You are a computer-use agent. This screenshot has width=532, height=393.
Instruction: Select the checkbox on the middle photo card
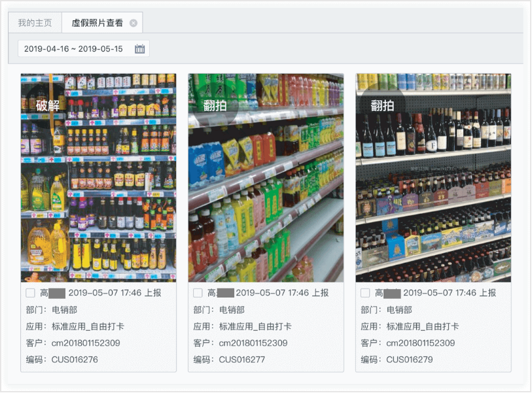pyautogui.click(x=196, y=292)
